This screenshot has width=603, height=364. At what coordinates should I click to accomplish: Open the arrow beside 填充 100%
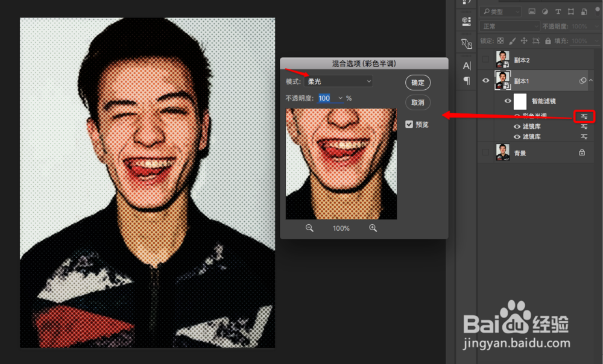(596, 41)
